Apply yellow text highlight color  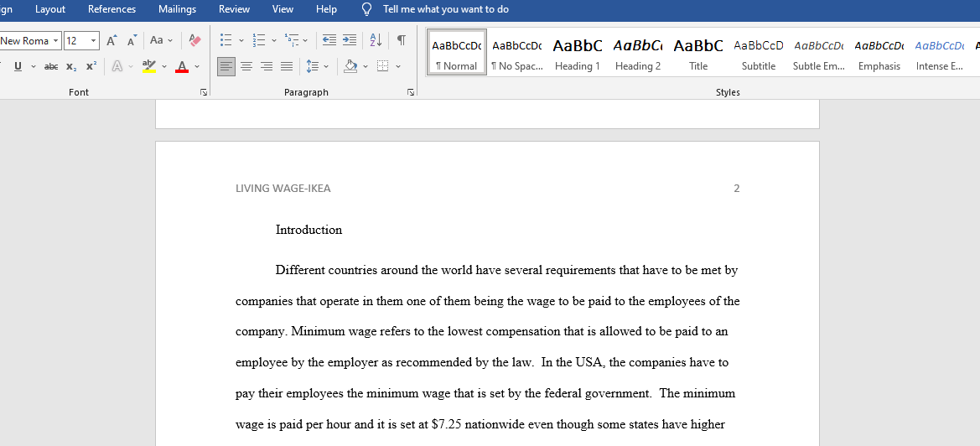[x=148, y=66]
